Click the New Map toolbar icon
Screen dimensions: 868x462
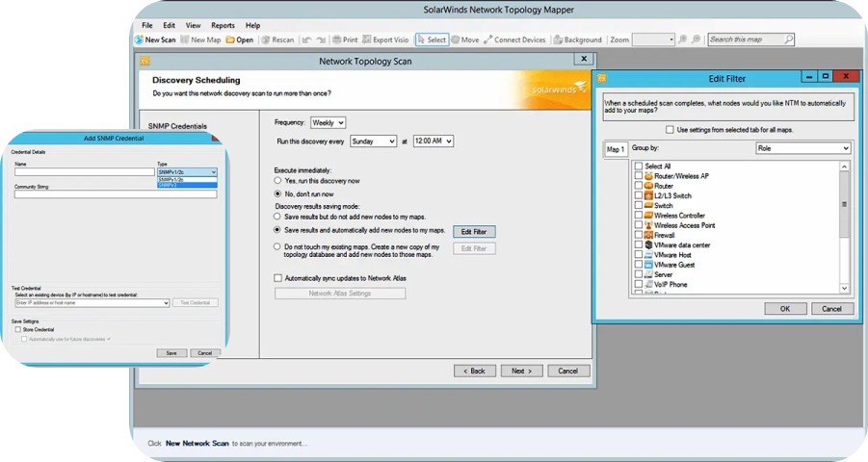point(184,39)
